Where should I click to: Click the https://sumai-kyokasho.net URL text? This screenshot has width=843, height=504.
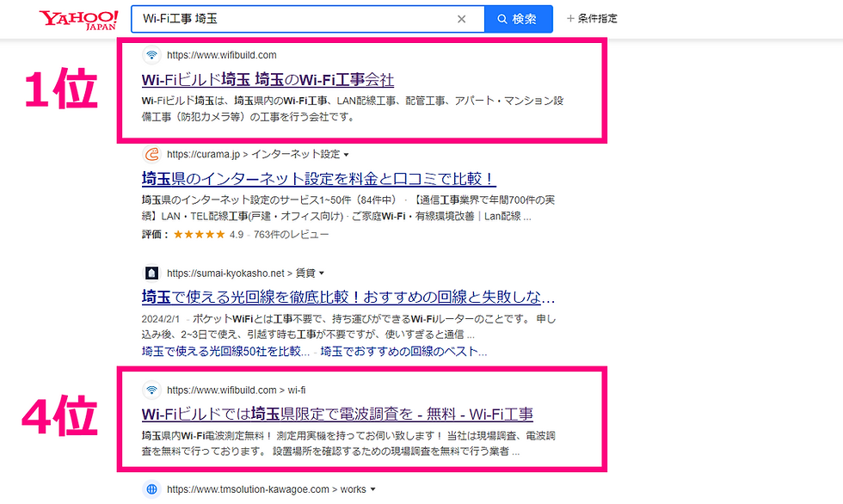225,273
